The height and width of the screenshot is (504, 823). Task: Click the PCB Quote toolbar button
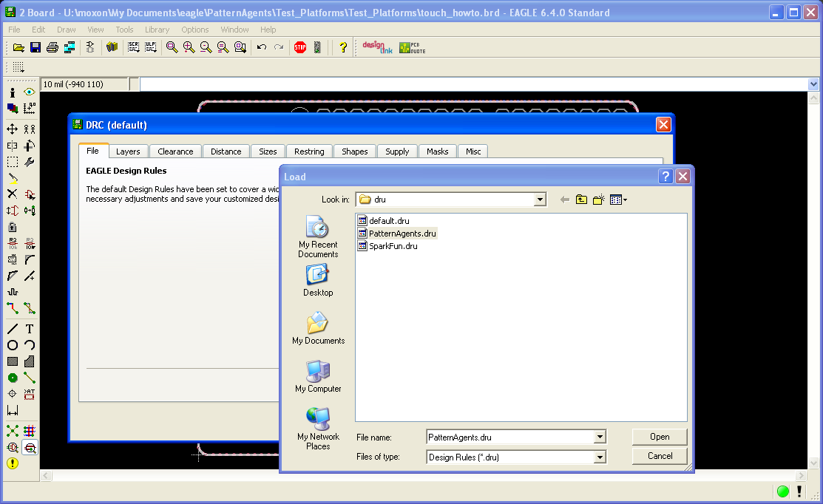pyautogui.click(x=413, y=48)
